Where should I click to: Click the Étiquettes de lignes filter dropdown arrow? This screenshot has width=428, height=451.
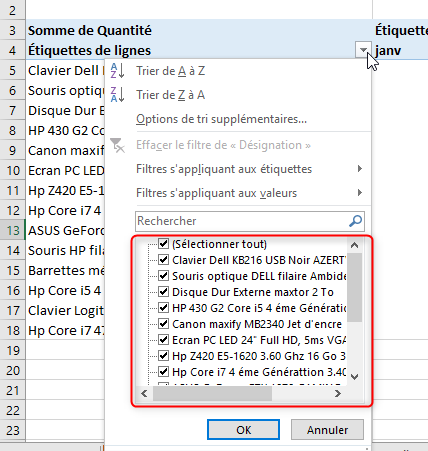(363, 50)
